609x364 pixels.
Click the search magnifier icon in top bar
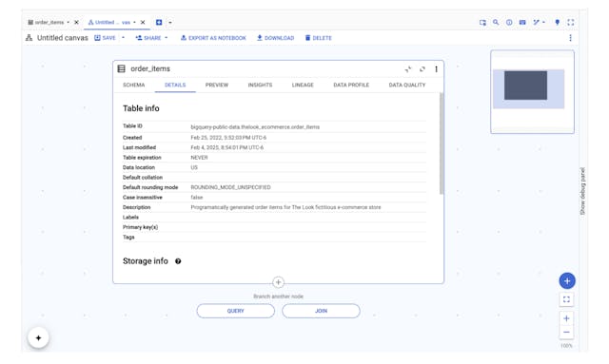pos(496,23)
